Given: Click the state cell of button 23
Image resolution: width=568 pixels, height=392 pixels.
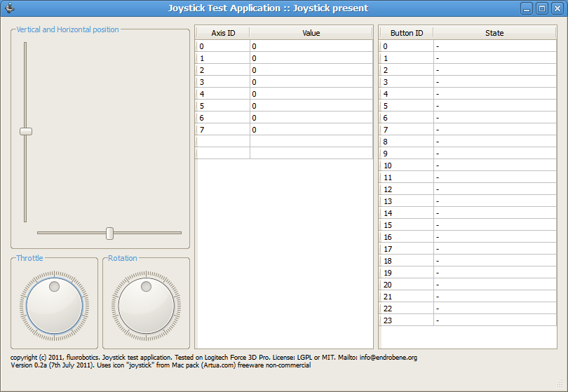Looking at the screenshot, I should (495, 320).
